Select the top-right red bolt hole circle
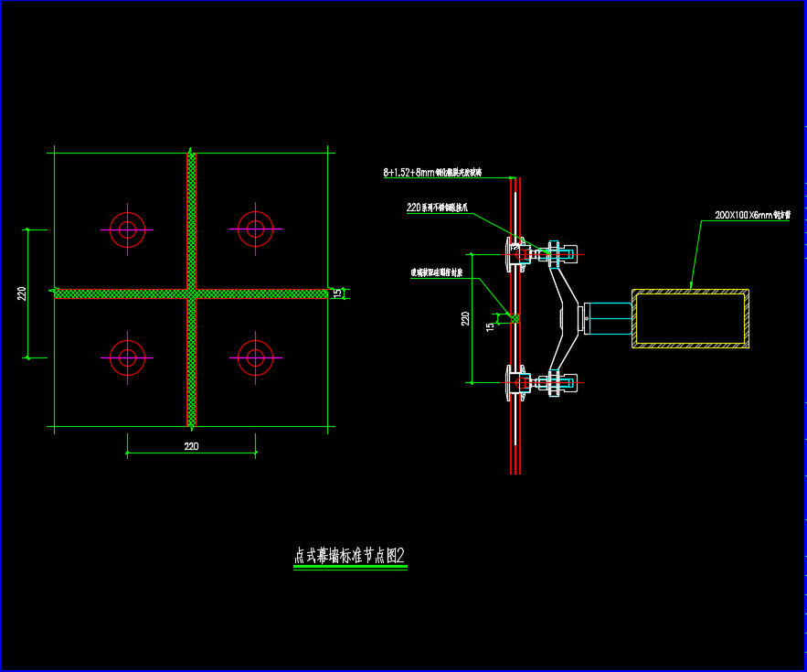Screen dimensions: 807x672 tap(255, 229)
